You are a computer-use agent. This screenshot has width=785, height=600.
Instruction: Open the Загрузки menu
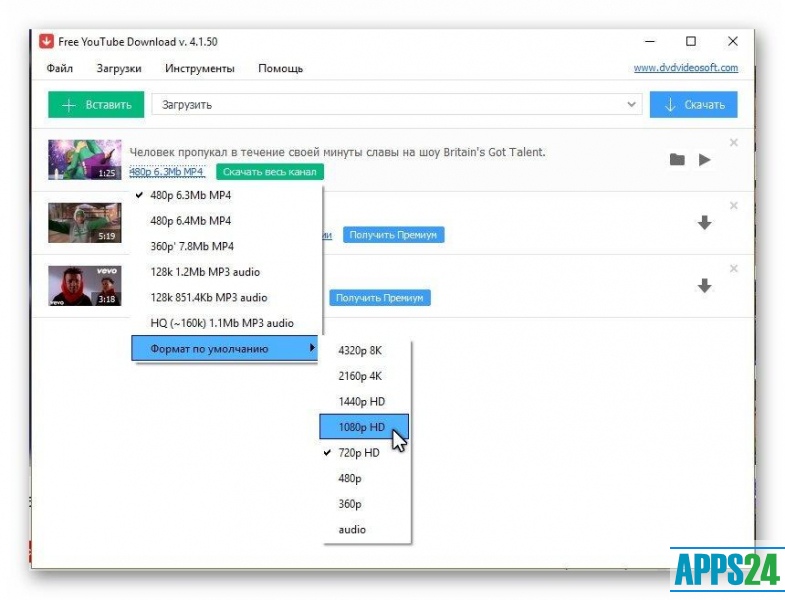click(x=119, y=69)
